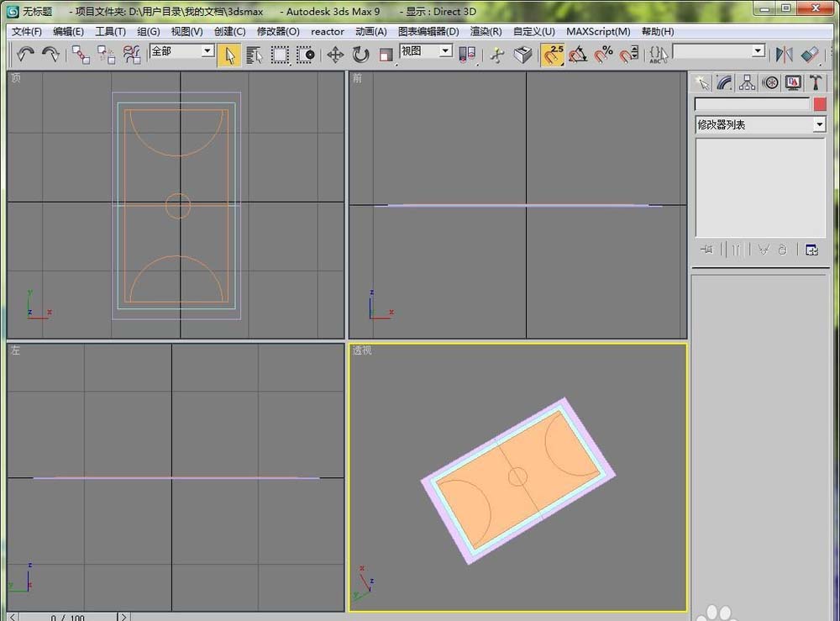Click Configure Modifier Sets icon
The height and width of the screenshot is (621, 840).
click(x=811, y=250)
